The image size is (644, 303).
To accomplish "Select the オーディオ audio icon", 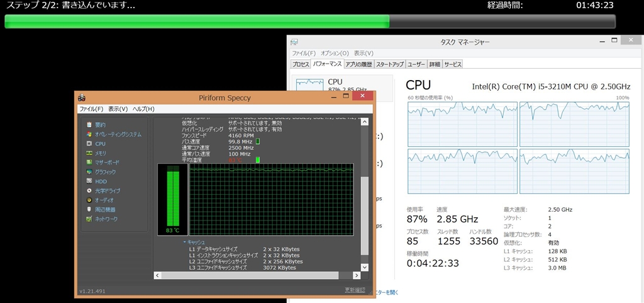I will 89,200.
